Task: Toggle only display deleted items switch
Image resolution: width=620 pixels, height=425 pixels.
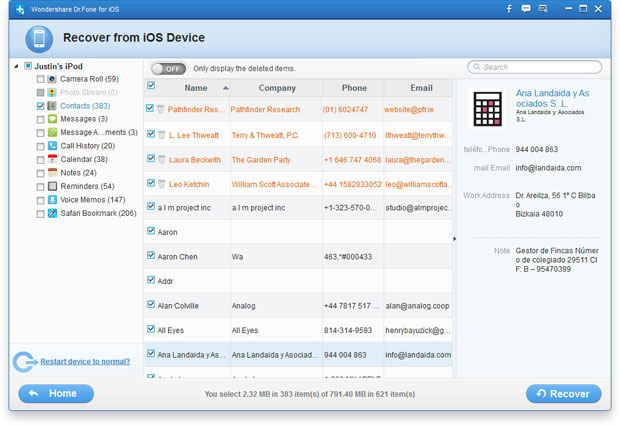Action: (x=168, y=69)
